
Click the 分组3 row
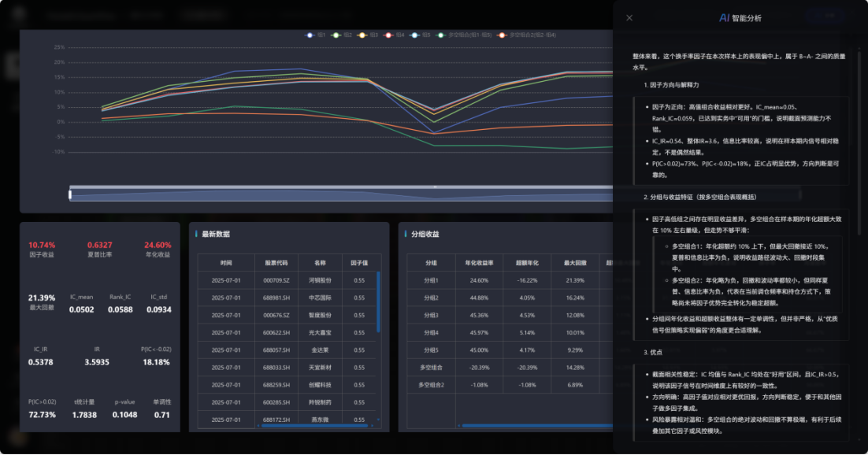[431, 315]
